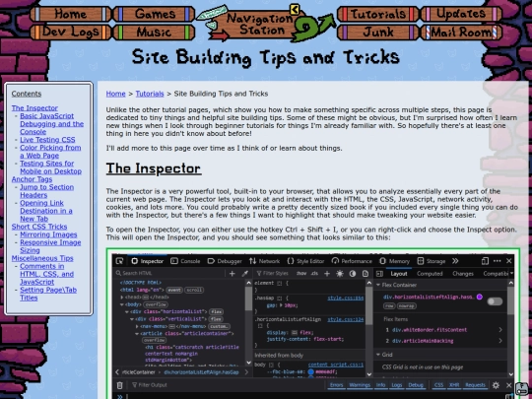Collapse the article articlecontainer node
Screen dimensions: 532x399
(137, 334)
